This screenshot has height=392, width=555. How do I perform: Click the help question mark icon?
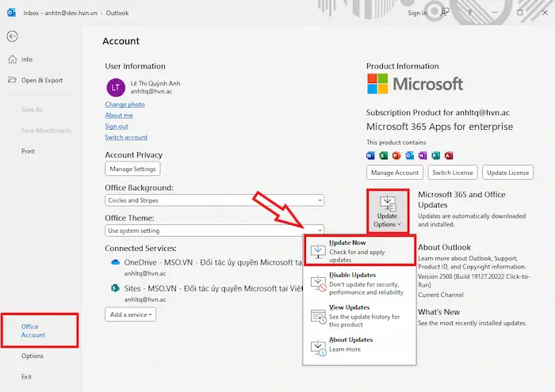[x=469, y=13]
